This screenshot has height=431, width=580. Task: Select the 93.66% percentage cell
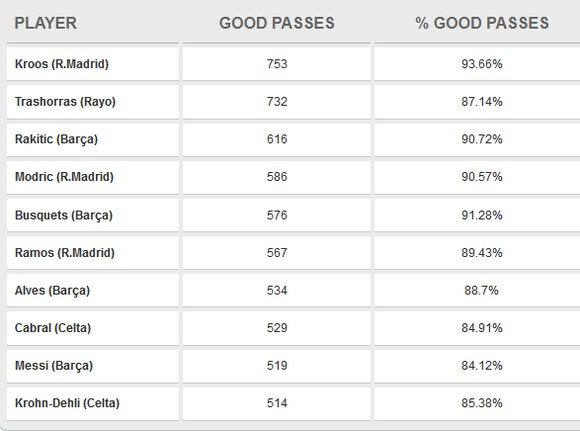[x=482, y=64]
